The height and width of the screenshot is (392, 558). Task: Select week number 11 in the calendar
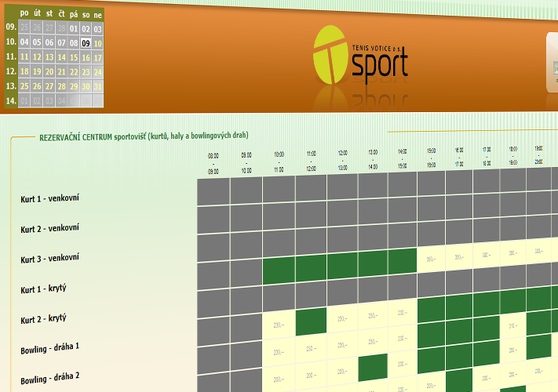tap(11, 57)
